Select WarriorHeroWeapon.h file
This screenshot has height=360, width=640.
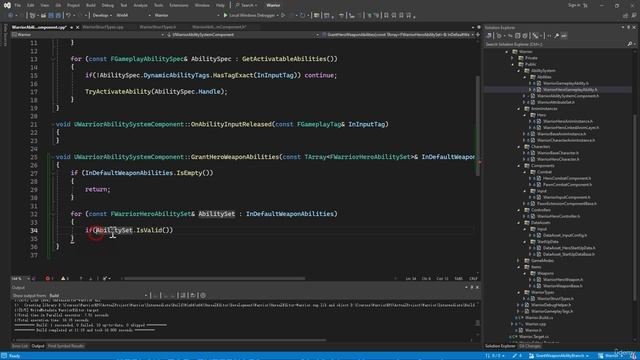(x=563, y=280)
